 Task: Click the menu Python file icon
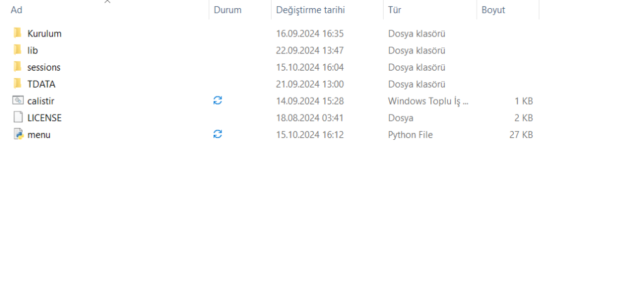tap(18, 134)
